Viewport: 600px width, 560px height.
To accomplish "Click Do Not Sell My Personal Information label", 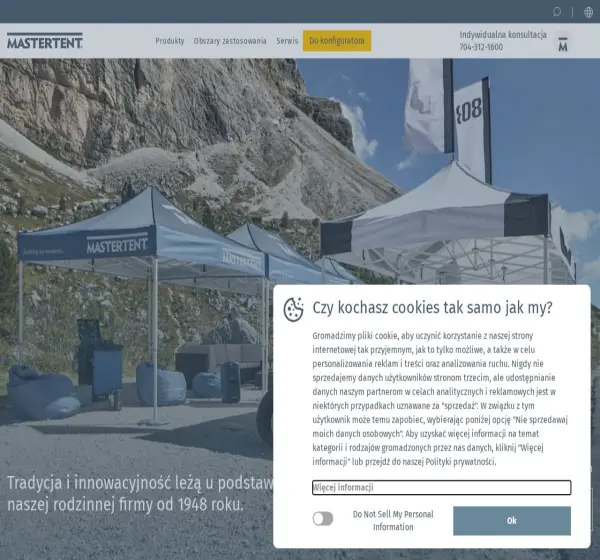I will tap(393, 520).
